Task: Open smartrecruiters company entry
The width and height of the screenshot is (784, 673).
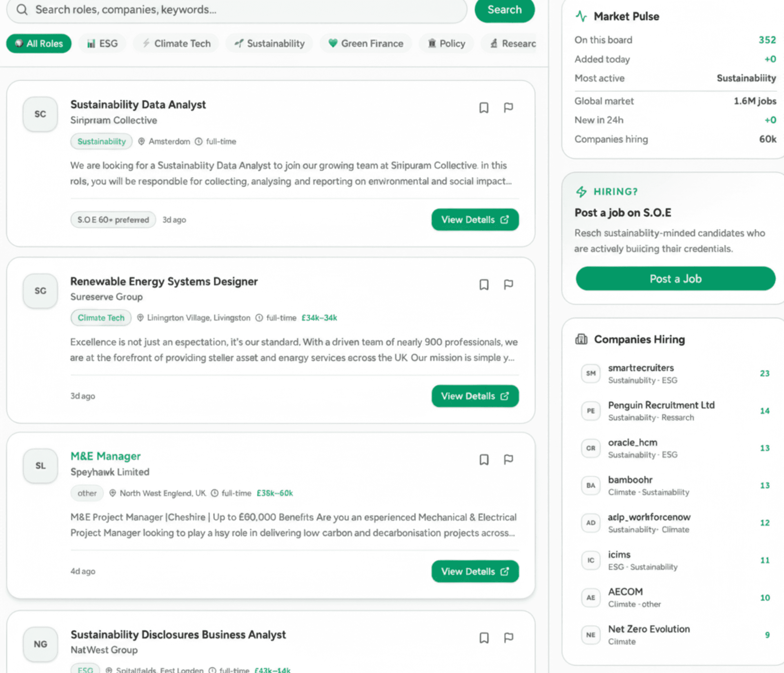Action: [675, 373]
